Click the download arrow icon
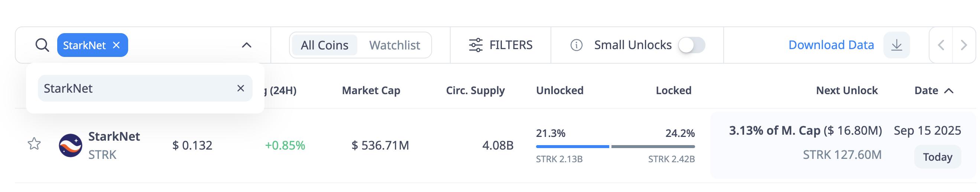 pyautogui.click(x=897, y=45)
